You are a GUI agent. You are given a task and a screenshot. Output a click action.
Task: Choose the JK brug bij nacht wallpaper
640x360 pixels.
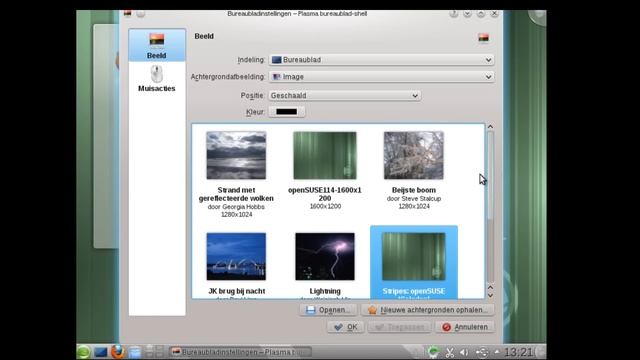click(236, 256)
